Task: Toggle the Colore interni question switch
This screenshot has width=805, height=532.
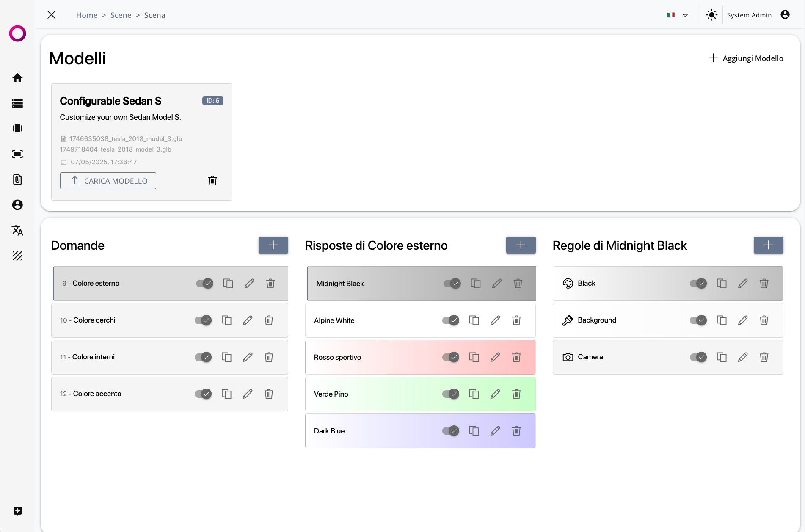Action: tap(203, 357)
